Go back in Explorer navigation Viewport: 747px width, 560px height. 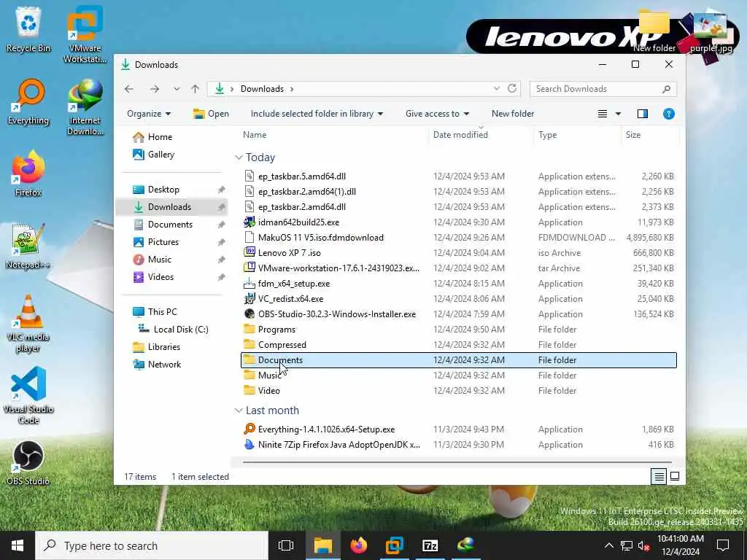pos(129,89)
